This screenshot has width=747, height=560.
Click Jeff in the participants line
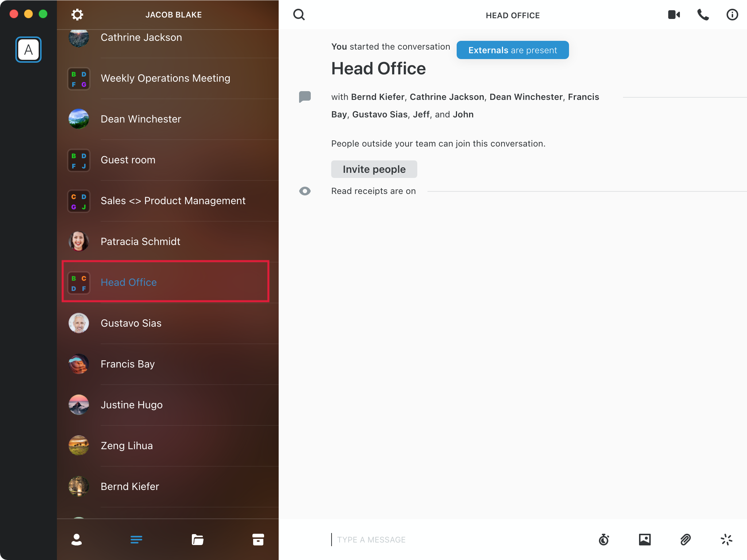pyautogui.click(x=421, y=114)
